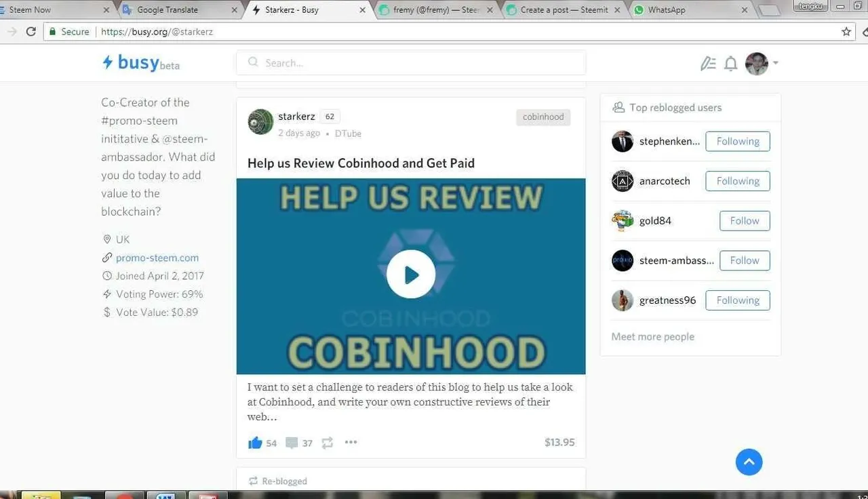The image size is (868, 499).
Task: Click the UK location text
Action: point(122,239)
